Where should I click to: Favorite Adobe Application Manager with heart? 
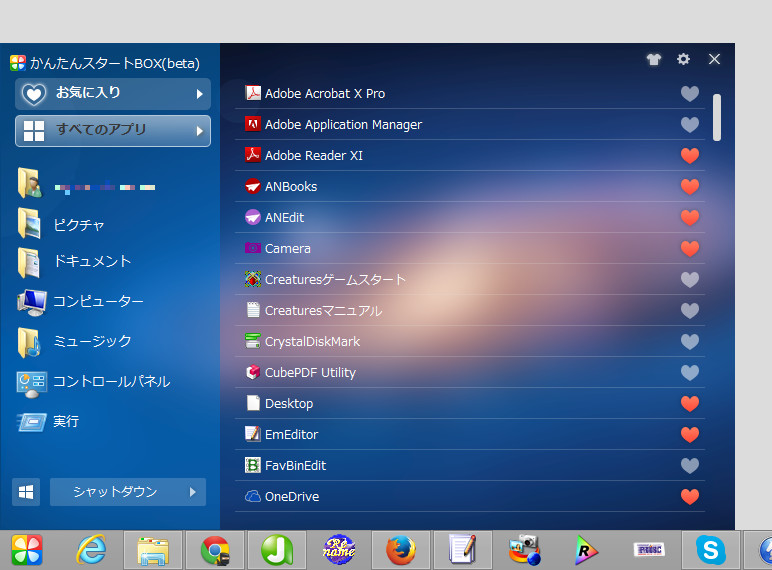click(690, 125)
